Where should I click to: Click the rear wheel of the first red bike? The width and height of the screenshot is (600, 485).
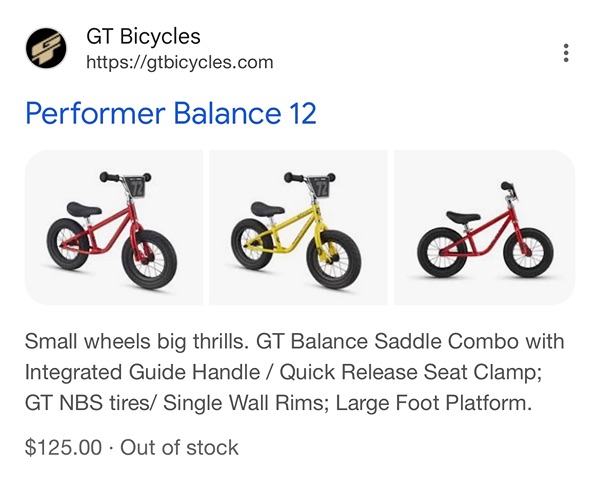click(69, 243)
